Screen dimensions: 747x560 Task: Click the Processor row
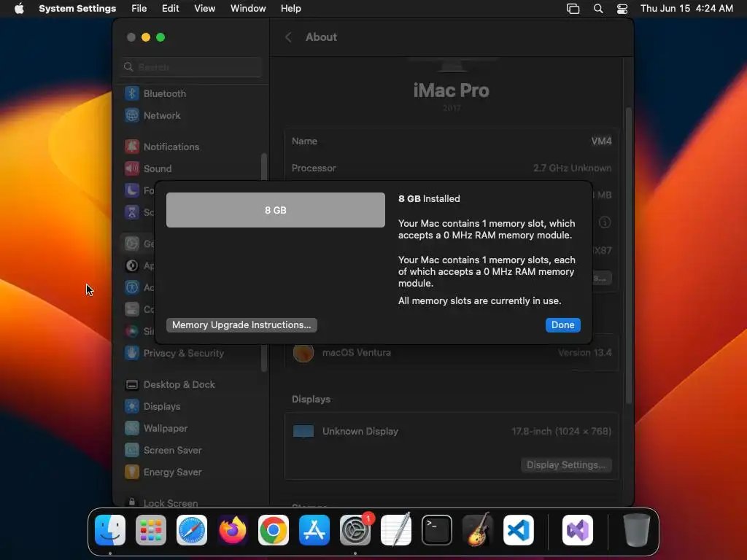coord(452,168)
